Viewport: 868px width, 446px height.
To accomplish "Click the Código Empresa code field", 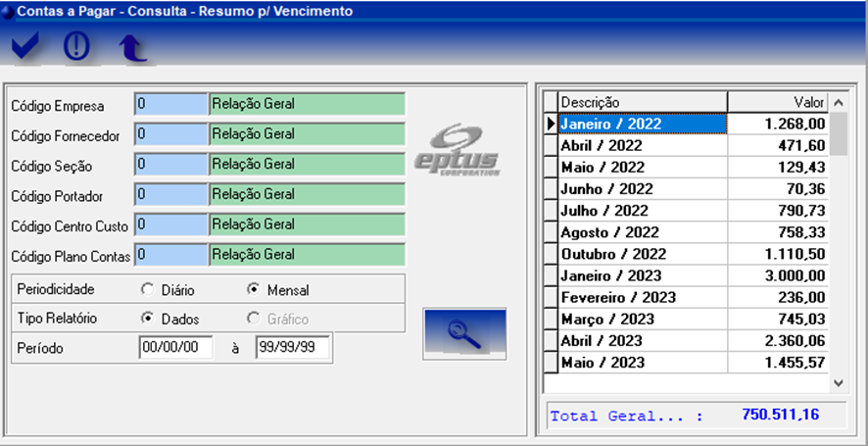I will pos(171,104).
